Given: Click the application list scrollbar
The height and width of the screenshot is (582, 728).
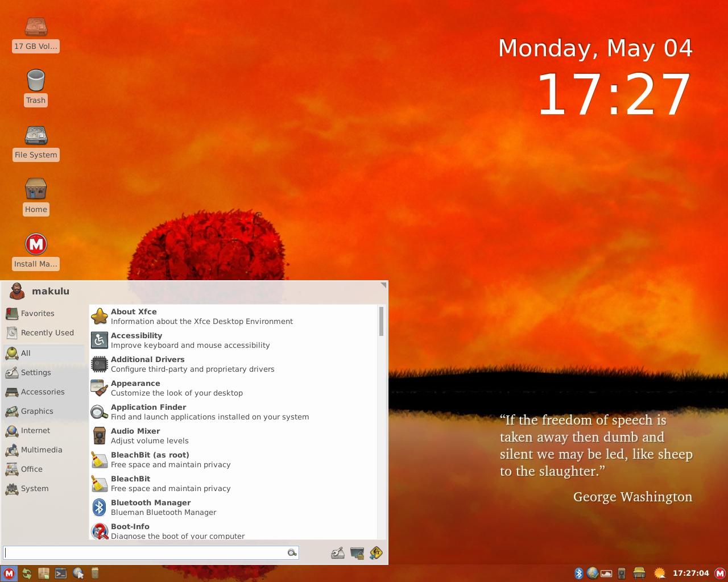Looking at the screenshot, I should 381,322.
